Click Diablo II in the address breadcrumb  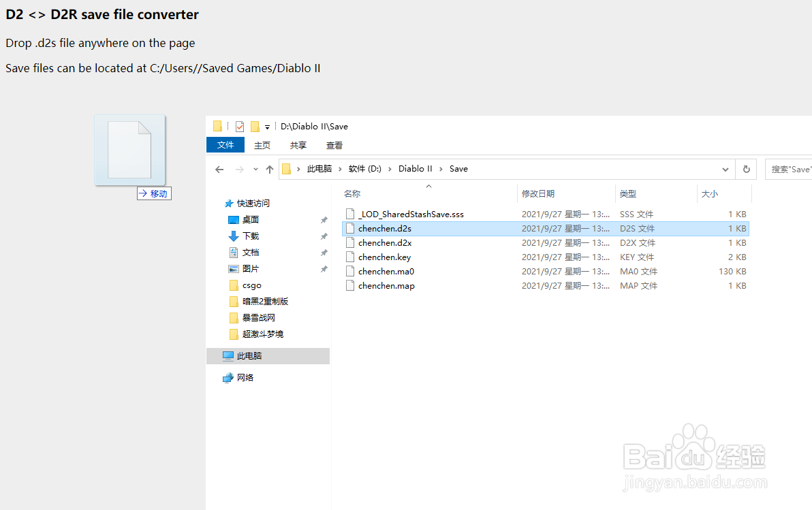tap(416, 169)
